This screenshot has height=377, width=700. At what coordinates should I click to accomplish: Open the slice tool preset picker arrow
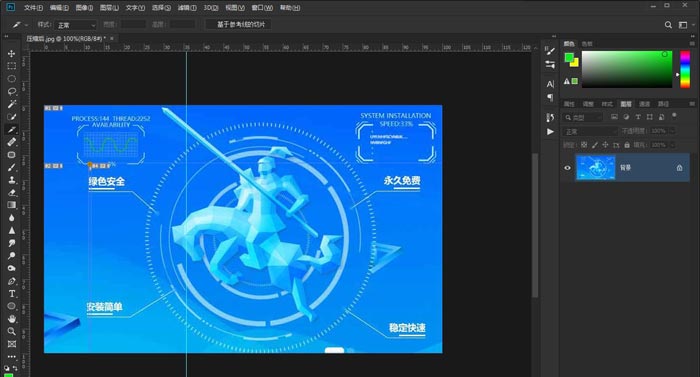point(26,25)
